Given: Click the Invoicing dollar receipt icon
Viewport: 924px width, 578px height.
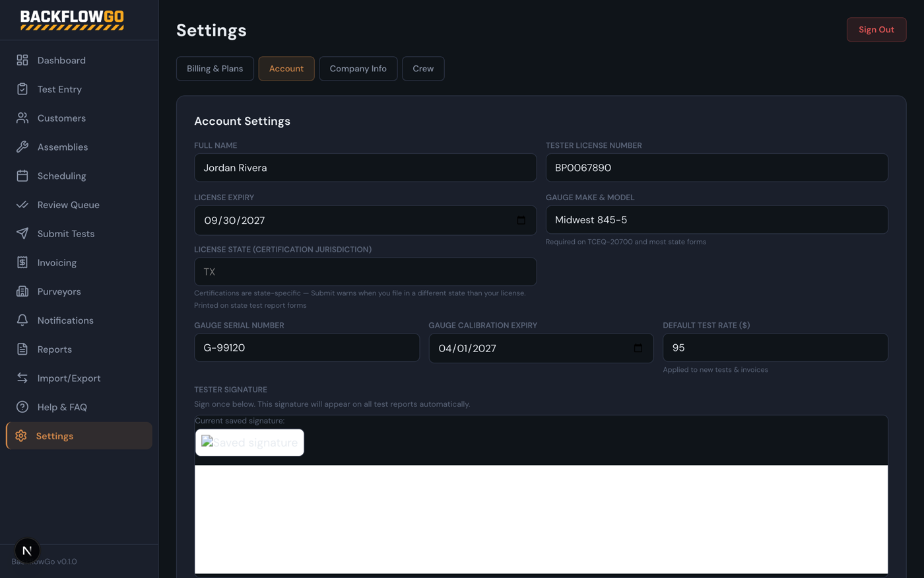Looking at the screenshot, I should coord(22,262).
